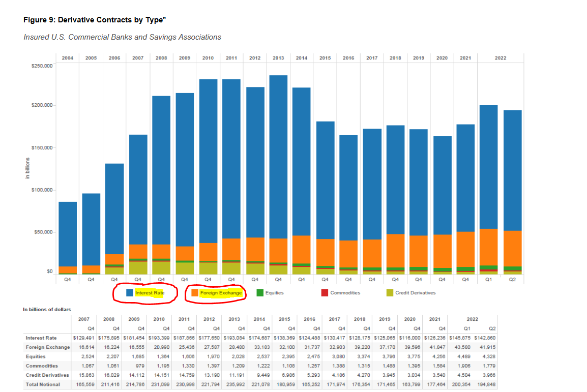Click the blue segment of the 2013 bar
The width and height of the screenshot is (587, 392).
pos(278,157)
